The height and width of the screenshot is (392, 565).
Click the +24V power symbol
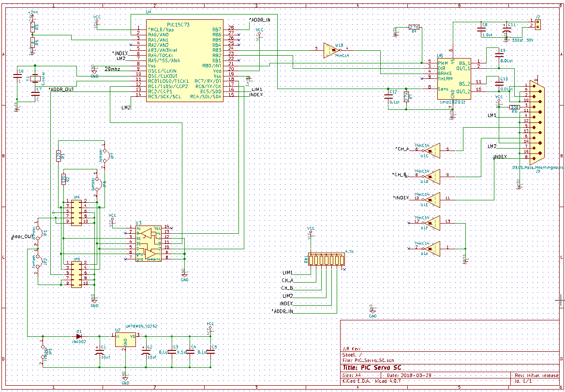click(x=33, y=15)
